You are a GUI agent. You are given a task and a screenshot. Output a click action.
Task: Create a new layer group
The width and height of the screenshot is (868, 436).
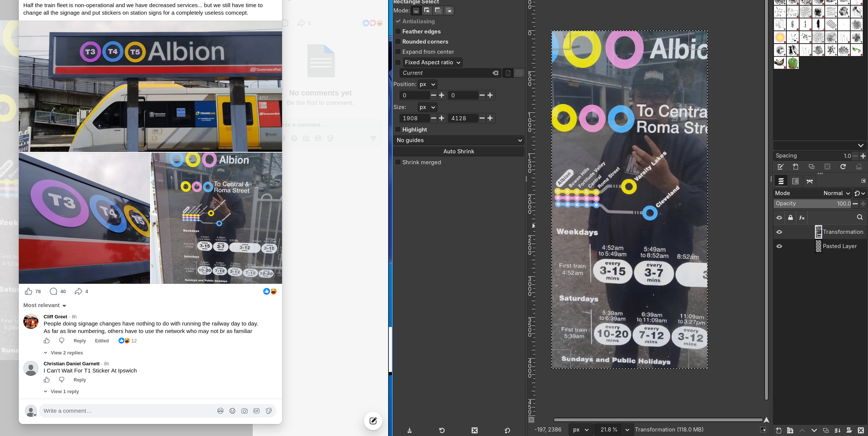click(x=790, y=430)
